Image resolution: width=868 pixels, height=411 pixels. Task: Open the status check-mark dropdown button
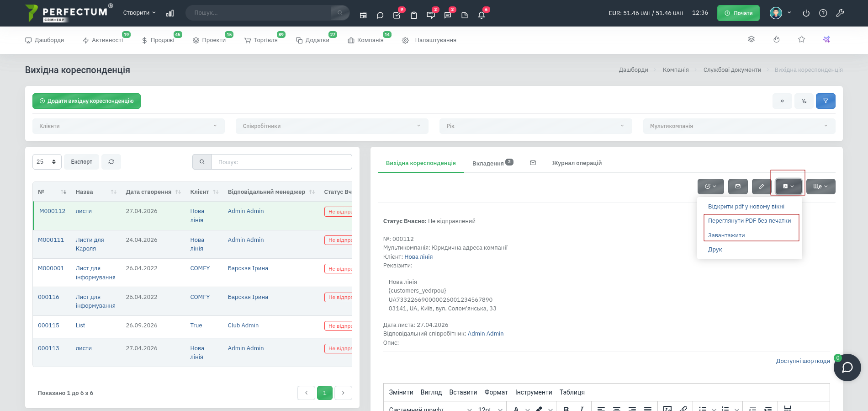[x=711, y=187]
